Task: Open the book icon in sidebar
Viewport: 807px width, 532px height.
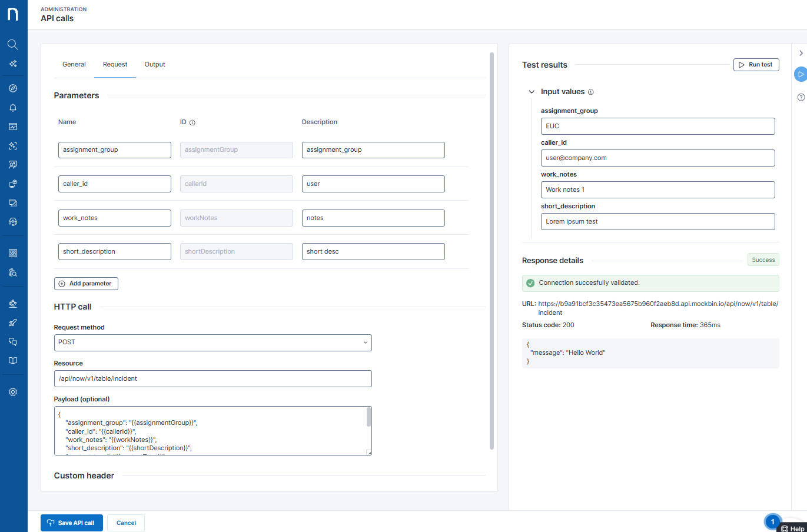Action: [x=13, y=361]
